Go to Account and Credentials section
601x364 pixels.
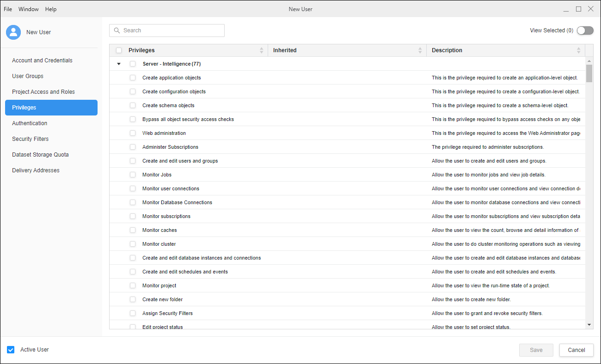[x=42, y=61]
